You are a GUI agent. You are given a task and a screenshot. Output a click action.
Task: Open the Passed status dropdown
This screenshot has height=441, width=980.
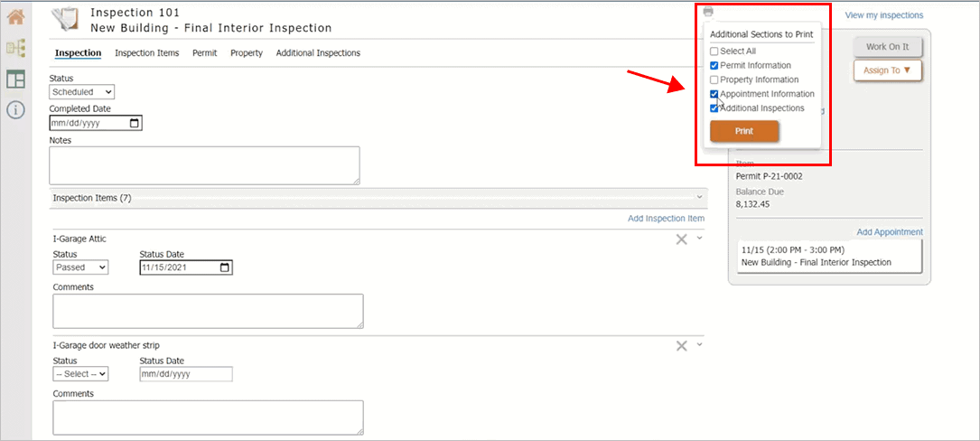tap(80, 267)
